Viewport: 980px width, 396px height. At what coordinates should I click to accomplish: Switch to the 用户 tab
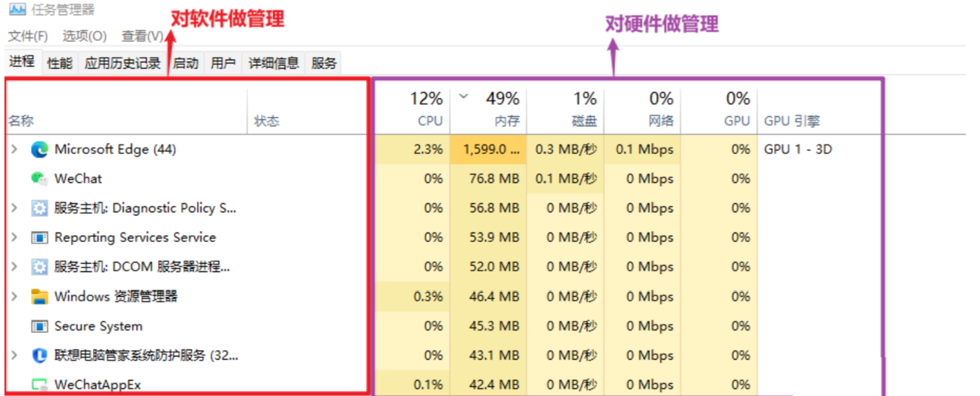223,63
